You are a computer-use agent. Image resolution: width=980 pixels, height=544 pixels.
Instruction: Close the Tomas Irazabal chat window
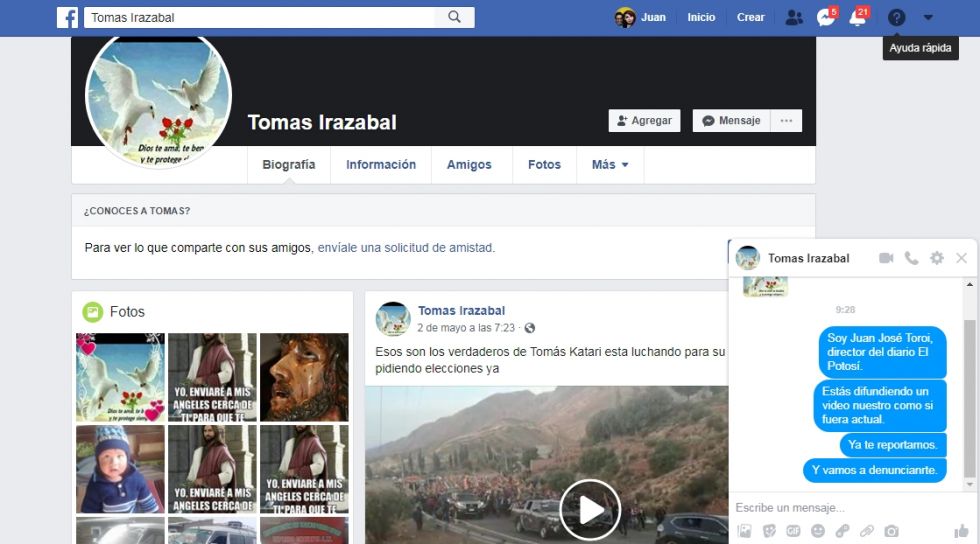[x=961, y=258]
